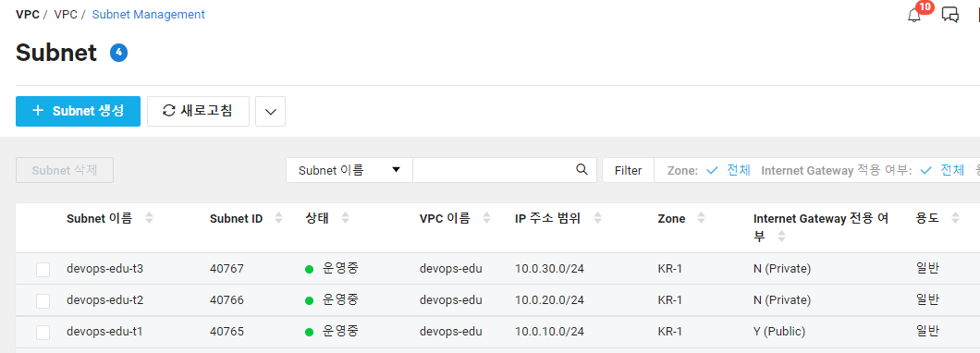Check the devops-edu-t3 row checkbox
Viewport: 980px width, 353px height.
[x=43, y=269]
